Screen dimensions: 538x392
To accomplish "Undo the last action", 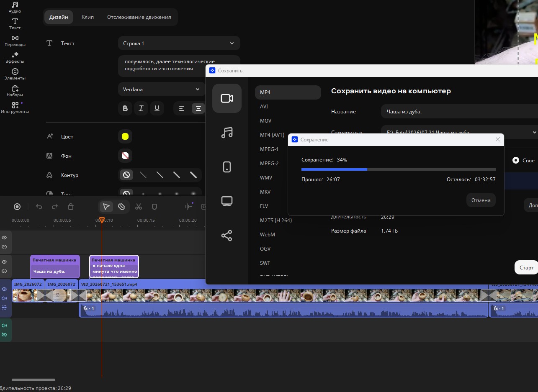I will coord(39,207).
